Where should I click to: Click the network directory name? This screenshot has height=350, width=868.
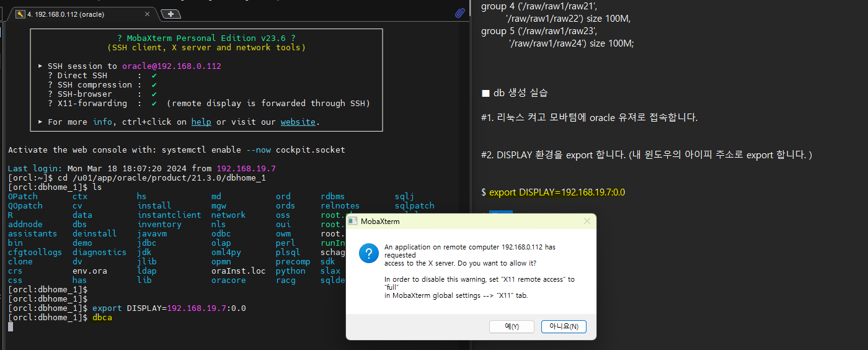coord(229,215)
